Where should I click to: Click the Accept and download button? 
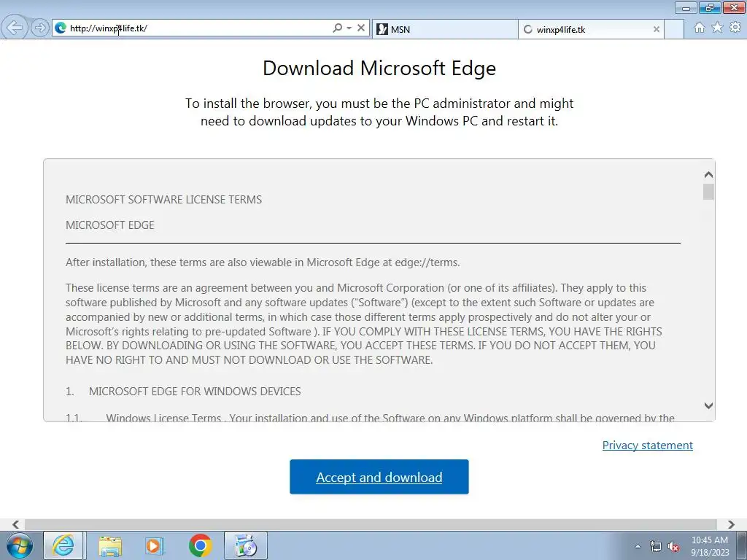379,477
